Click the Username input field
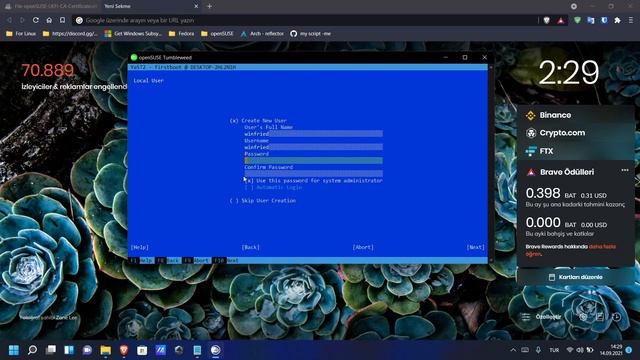 click(x=313, y=147)
